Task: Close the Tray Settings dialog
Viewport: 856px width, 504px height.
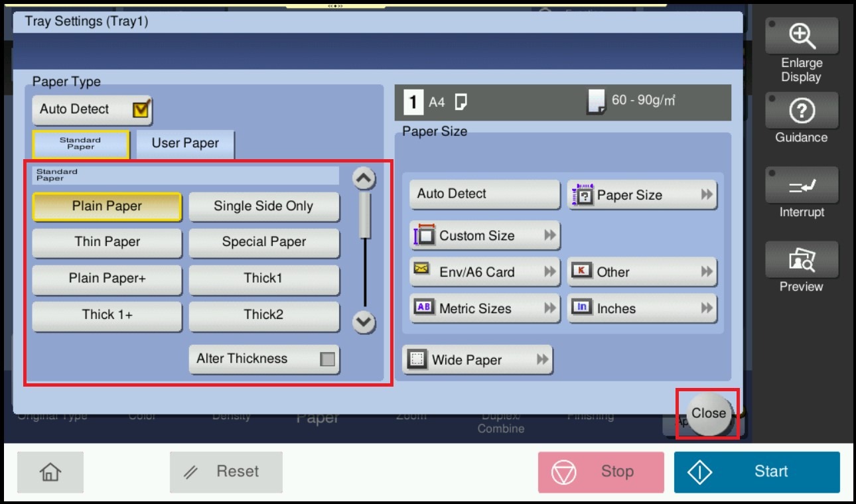Action: point(708,413)
